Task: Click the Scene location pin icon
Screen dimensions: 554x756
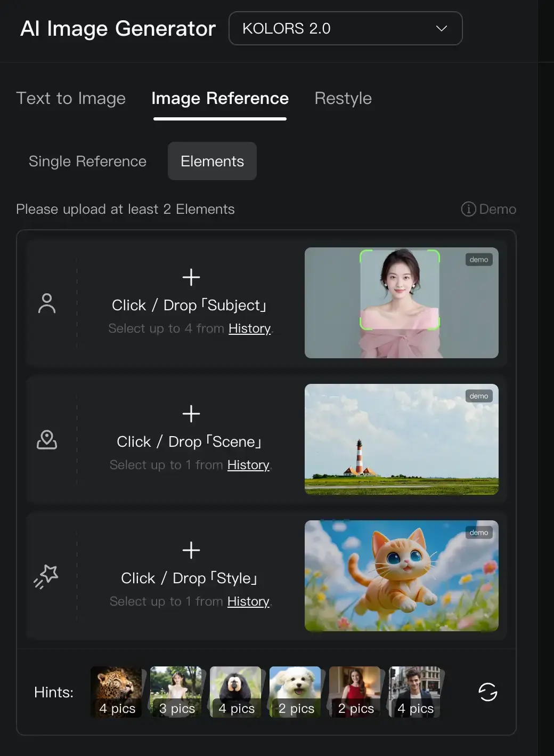Action: 47,440
